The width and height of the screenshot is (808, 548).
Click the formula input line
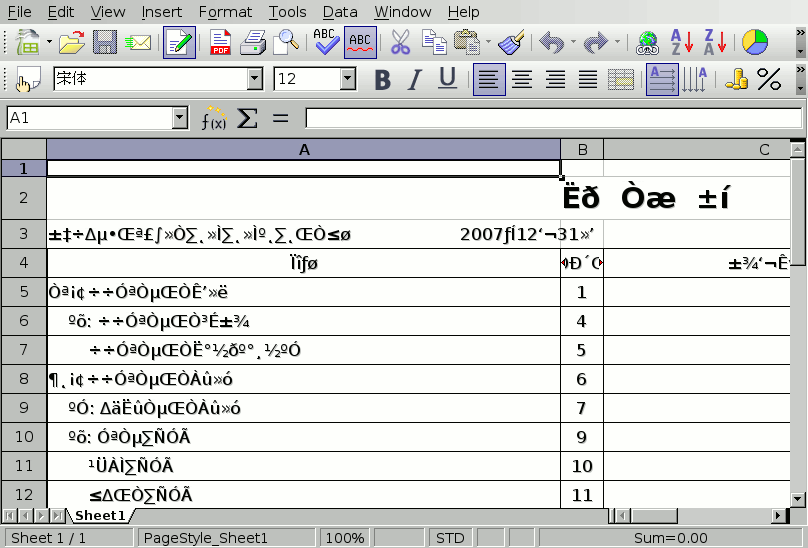552,118
